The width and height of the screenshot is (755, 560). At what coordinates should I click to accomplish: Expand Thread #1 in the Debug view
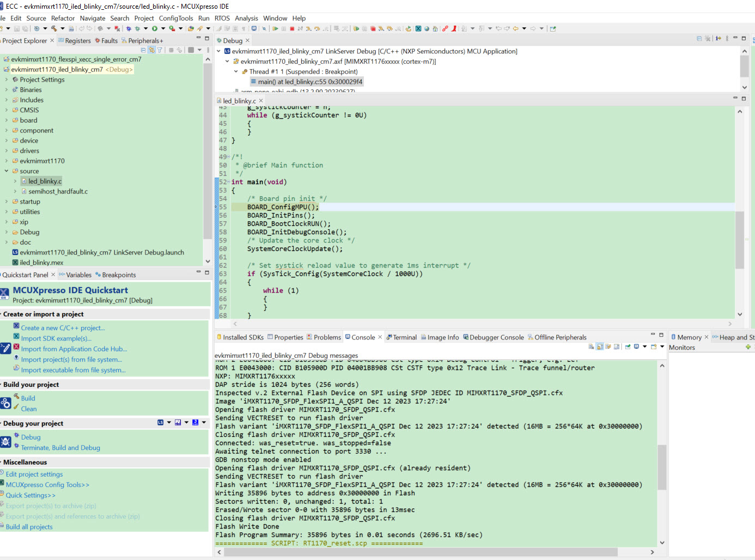click(235, 71)
